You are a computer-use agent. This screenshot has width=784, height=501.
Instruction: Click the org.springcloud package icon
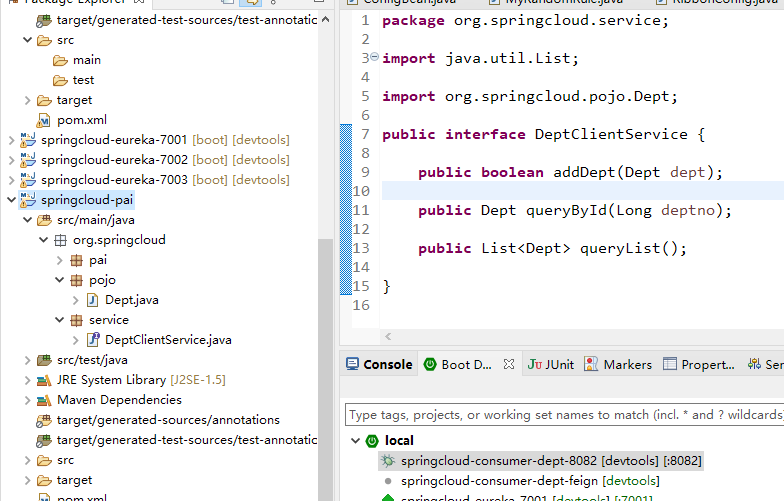[60, 240]
